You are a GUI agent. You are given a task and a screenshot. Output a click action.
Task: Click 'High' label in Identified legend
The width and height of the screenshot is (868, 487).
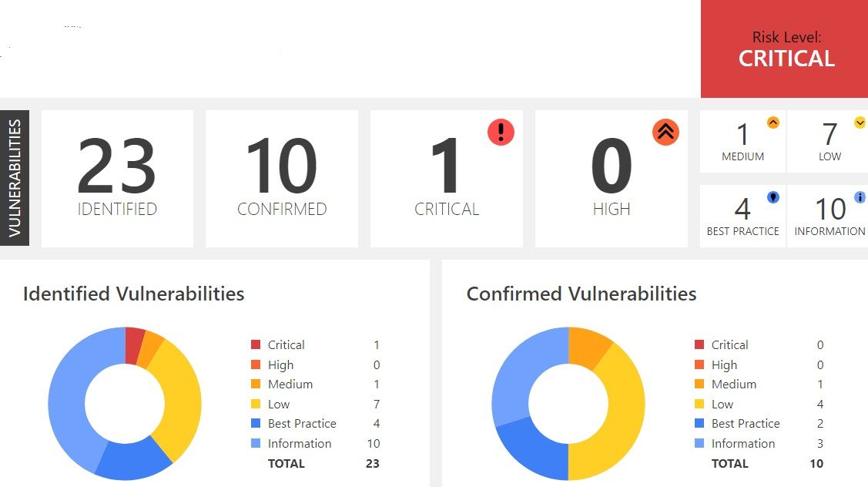[280, 364]
